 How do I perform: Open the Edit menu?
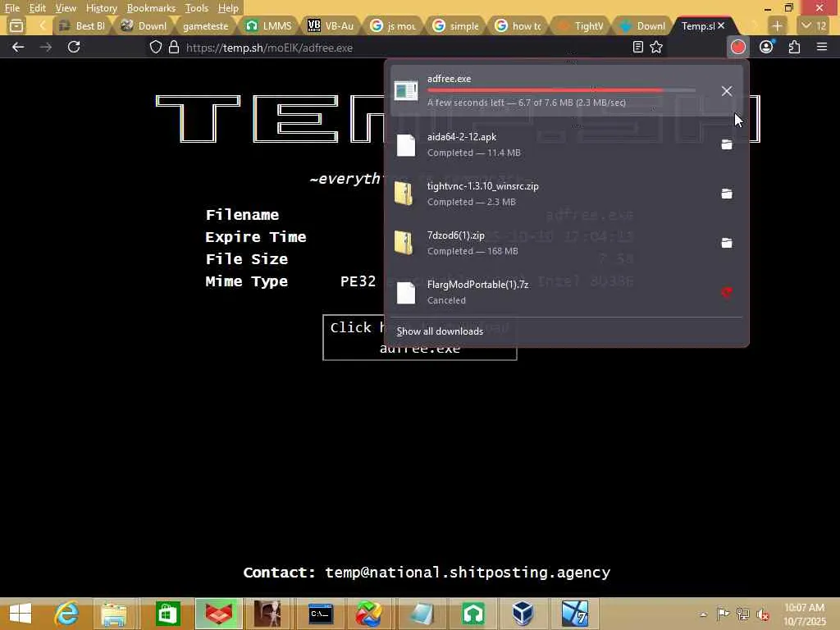[x=37, y=8]
